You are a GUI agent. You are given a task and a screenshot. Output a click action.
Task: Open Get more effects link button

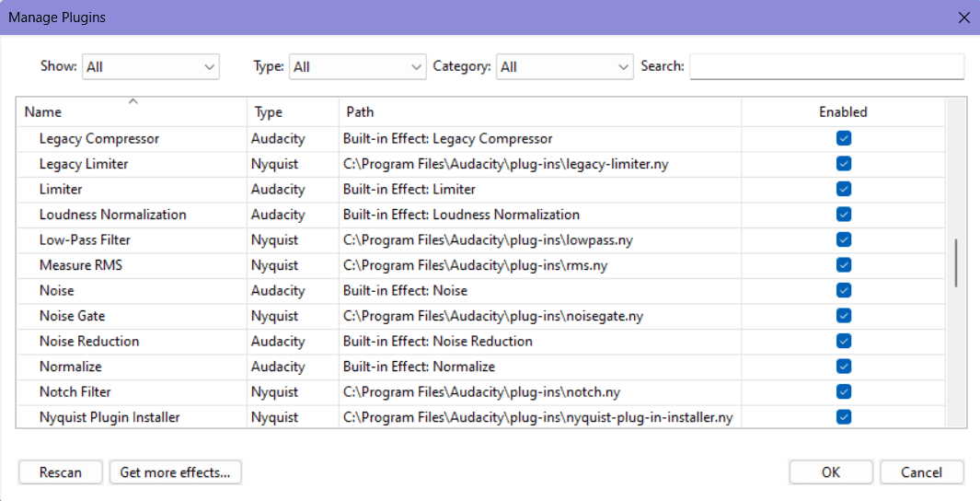pos(175,472)
